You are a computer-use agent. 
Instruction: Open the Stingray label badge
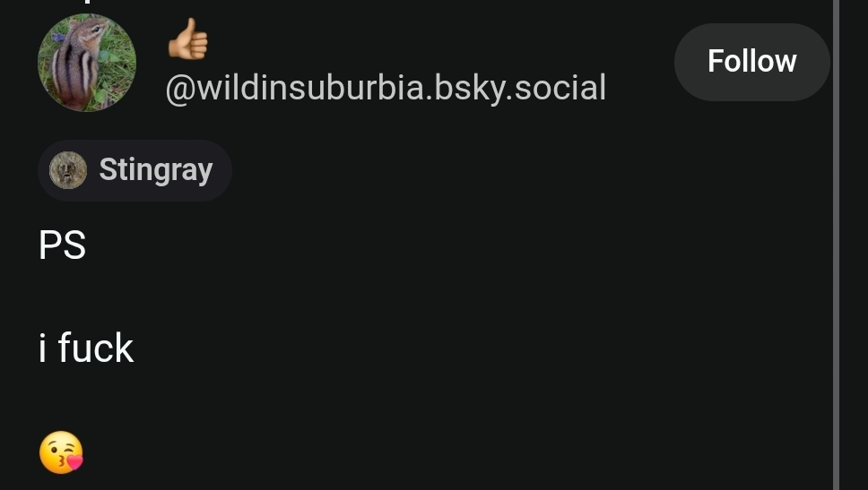pyautogui.click(x=135, y=170)
